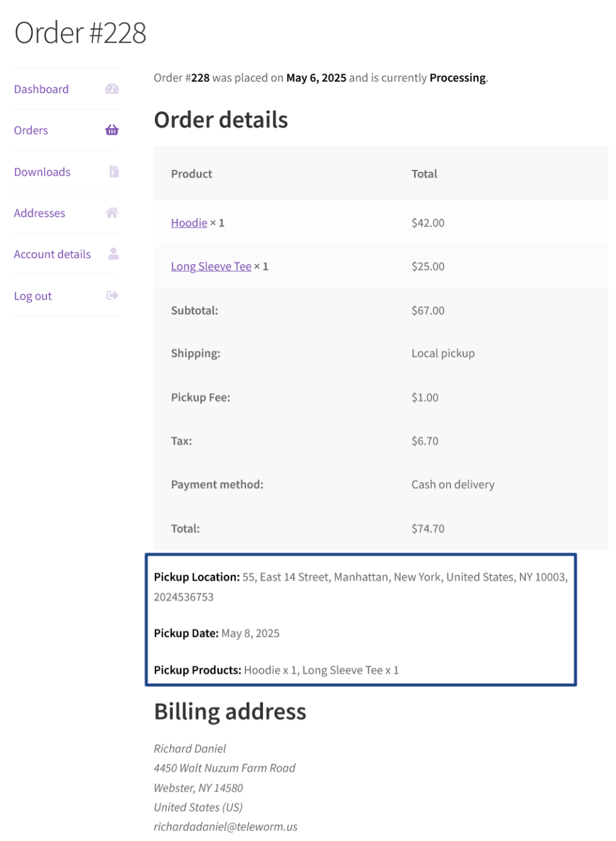Go to the Orders section
616x841 pixels.
31,130
